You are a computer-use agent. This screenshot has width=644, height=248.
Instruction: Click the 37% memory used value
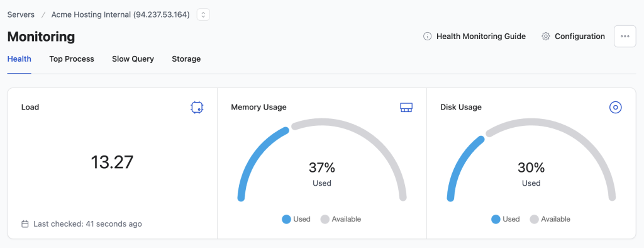tap(322, 167)
